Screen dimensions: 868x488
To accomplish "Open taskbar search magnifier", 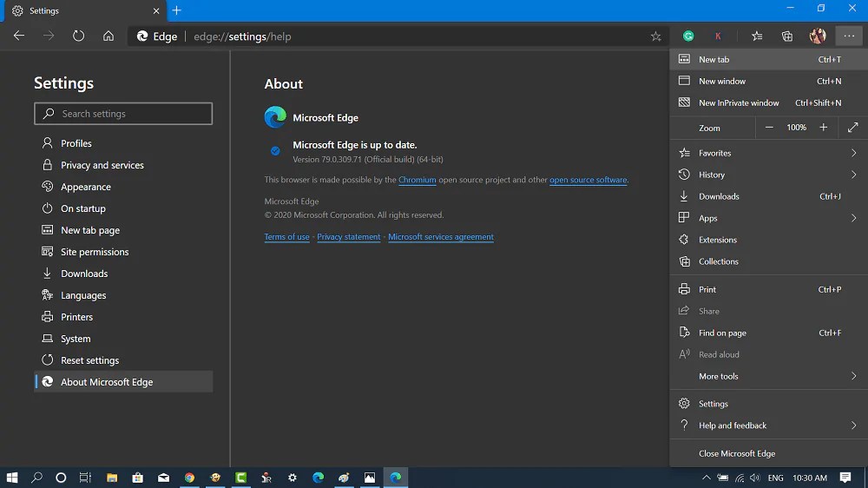I will (x=36, y=478).
